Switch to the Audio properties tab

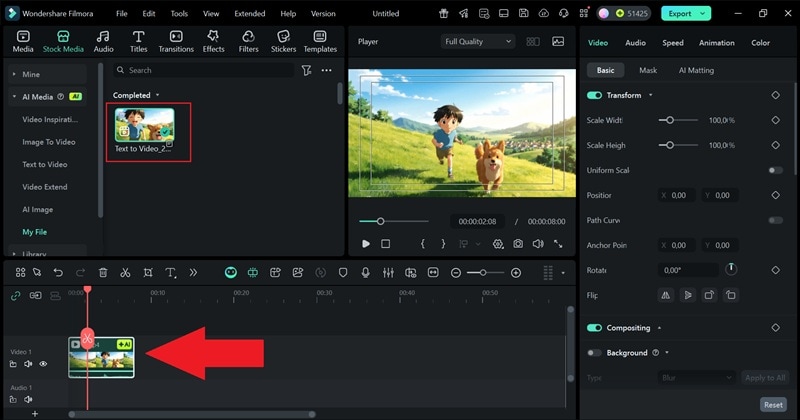pyautogui.click(x=635, y=43)
